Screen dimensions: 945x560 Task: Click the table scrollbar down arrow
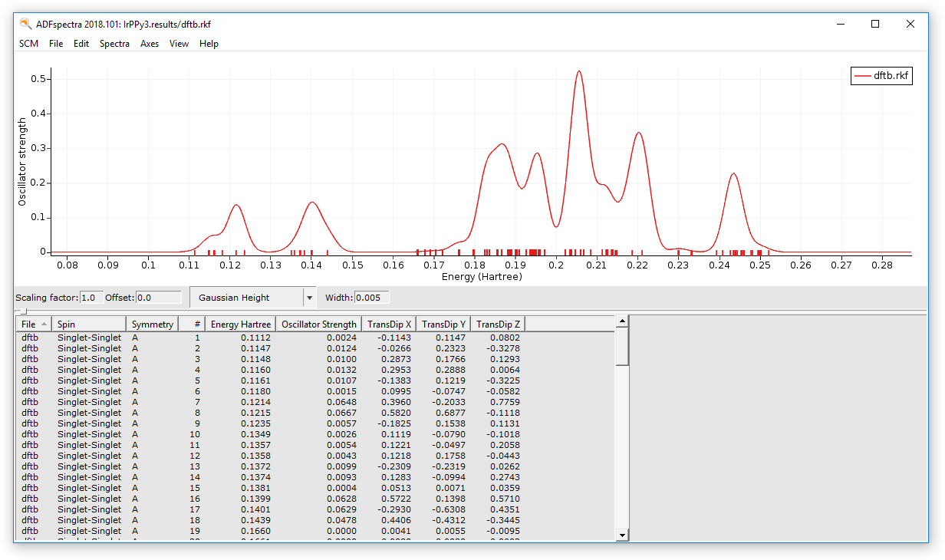(622, 535)
